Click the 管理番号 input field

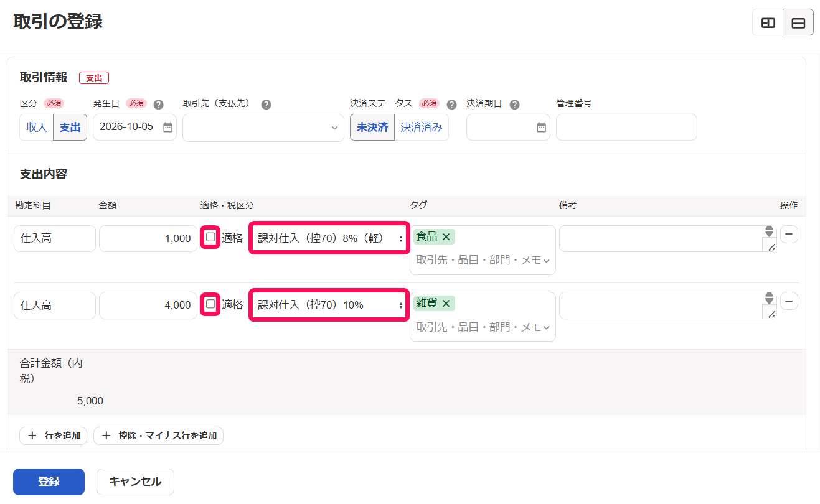[x=626, y=127]
